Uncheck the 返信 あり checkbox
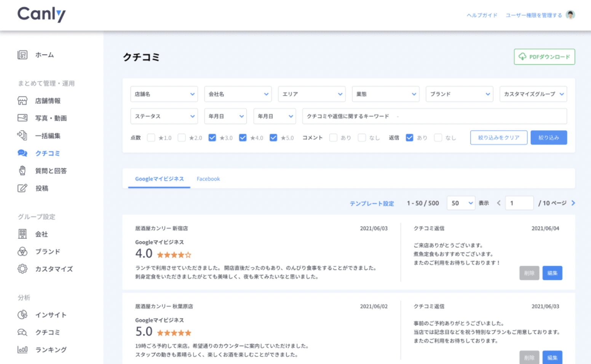This screenshot has height=364, width=591. coord(410,138)
